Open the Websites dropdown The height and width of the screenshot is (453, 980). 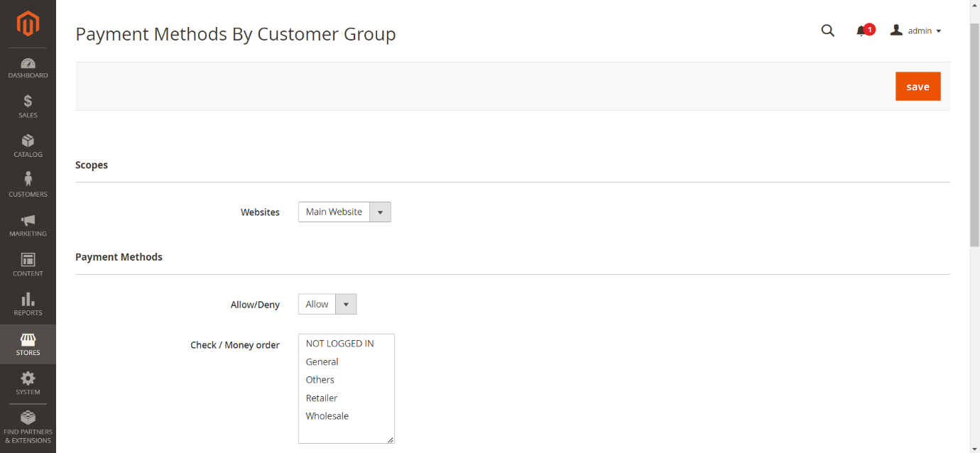pyautogui.click(x=344, y=212)
